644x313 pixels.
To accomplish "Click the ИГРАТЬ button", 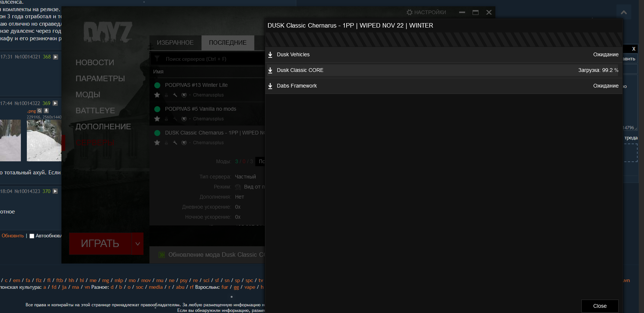I will coord(100,244).
